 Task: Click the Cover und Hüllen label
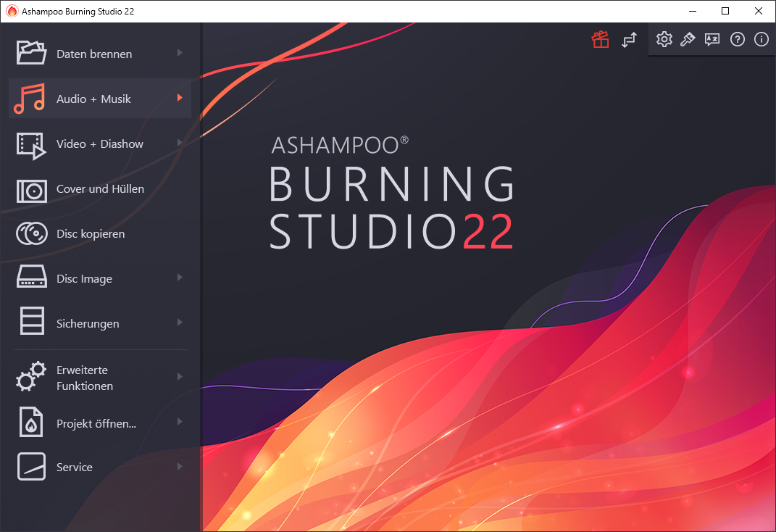pyautogui.click(x=100, y=189)
